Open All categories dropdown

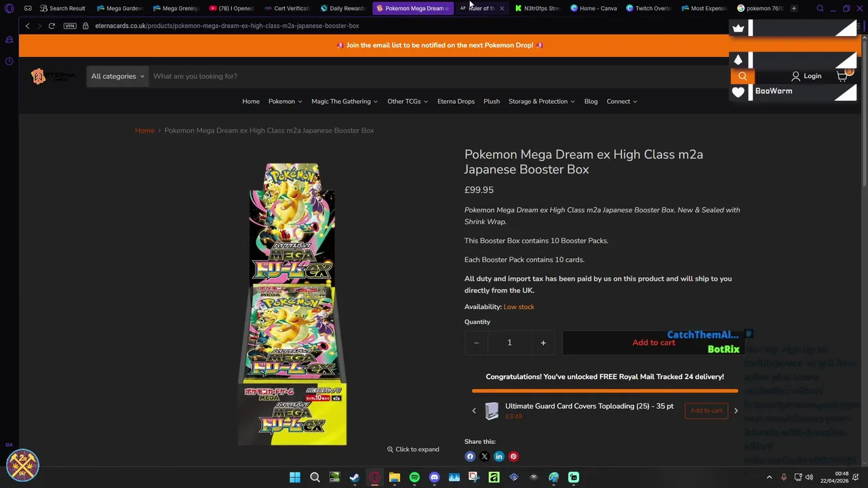point(117,76)
